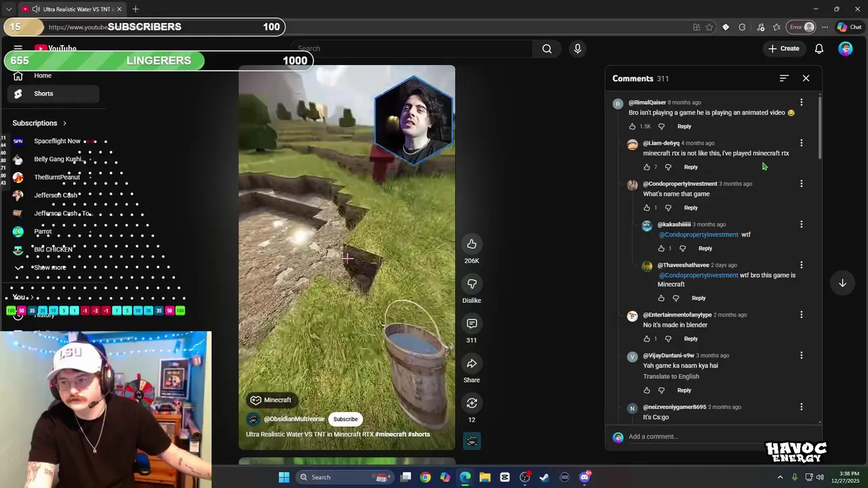This screenshot has height=488, width=868.
Task: Open browser extensions puzzle icon
Action: [x=742, y=27]
